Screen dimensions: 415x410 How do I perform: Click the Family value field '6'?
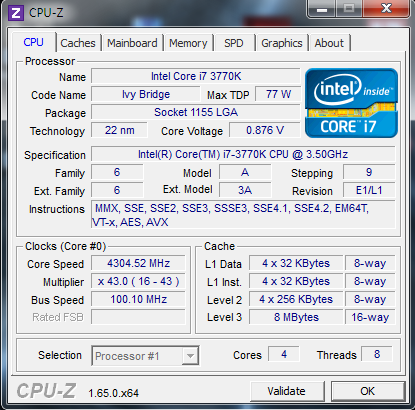117,172
